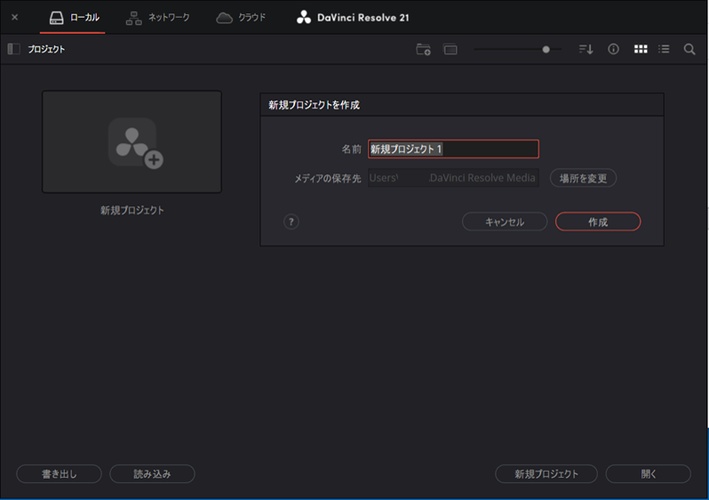
Task: Click the 場所を変更 button
Action: click(583, 178)
